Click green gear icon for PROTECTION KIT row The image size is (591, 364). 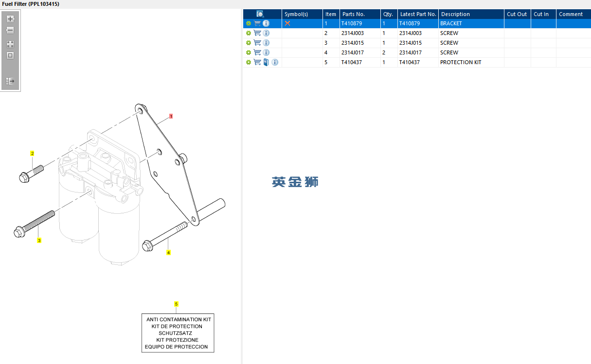(x=249, y=62)
